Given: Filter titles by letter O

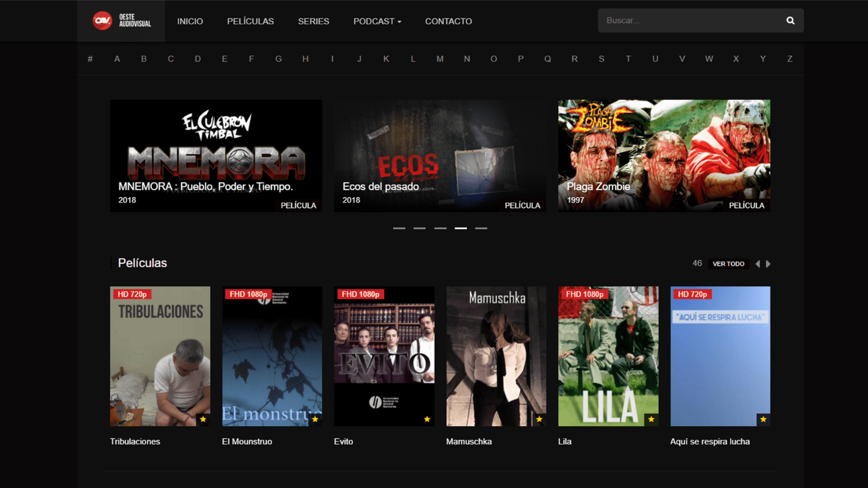Looking at the screenshot, I should (x=494, y=59).
